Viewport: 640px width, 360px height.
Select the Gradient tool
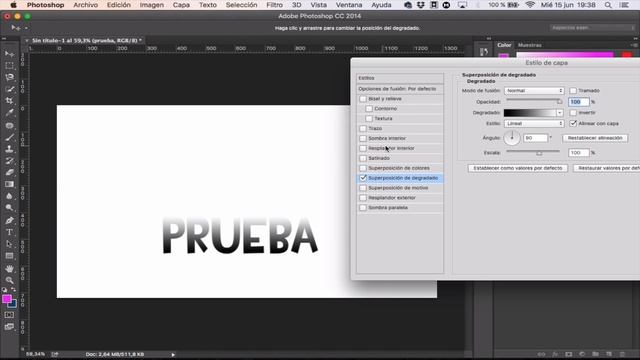[x=9, y=184]
